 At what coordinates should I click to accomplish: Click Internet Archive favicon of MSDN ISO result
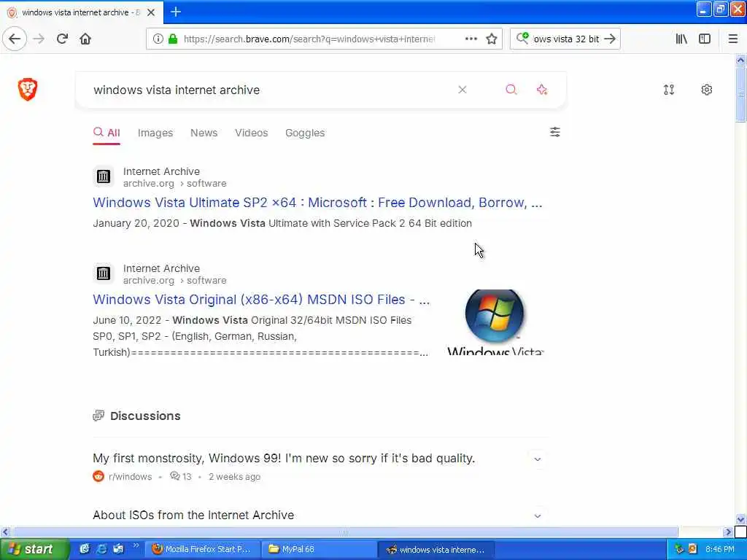[x=104, y=274]
